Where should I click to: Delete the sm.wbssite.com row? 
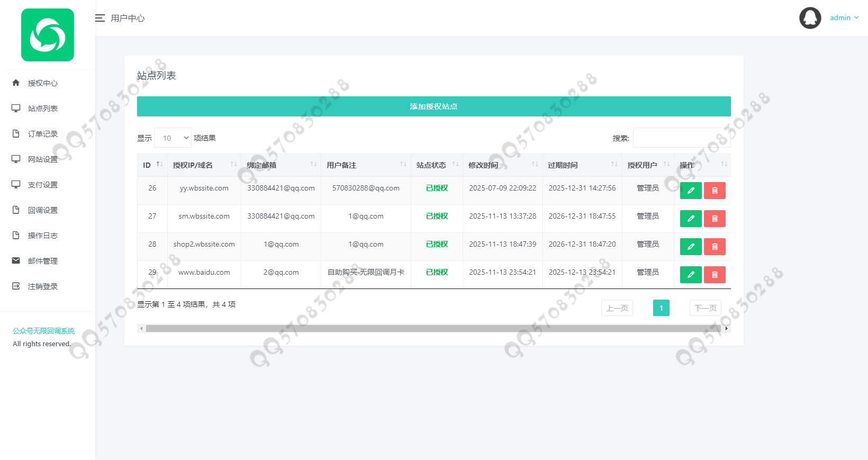pyautogui.click(x=715, y=219)
